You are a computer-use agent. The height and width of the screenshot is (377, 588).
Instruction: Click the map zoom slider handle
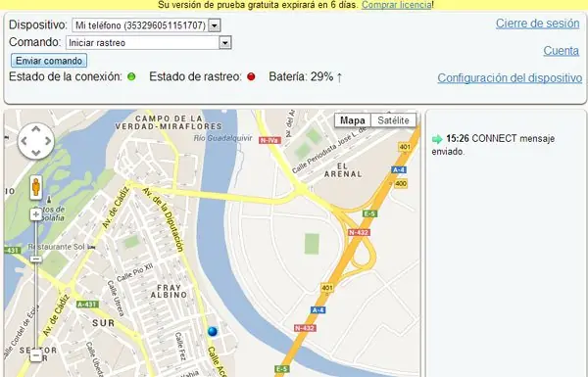(36, 259)
